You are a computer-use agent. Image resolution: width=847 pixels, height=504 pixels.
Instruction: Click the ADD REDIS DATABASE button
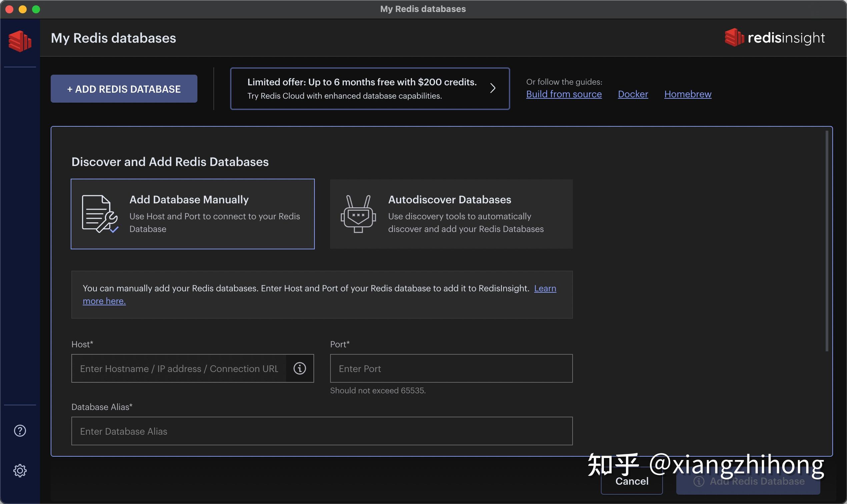pyautogui.click(x=123, y=89)
